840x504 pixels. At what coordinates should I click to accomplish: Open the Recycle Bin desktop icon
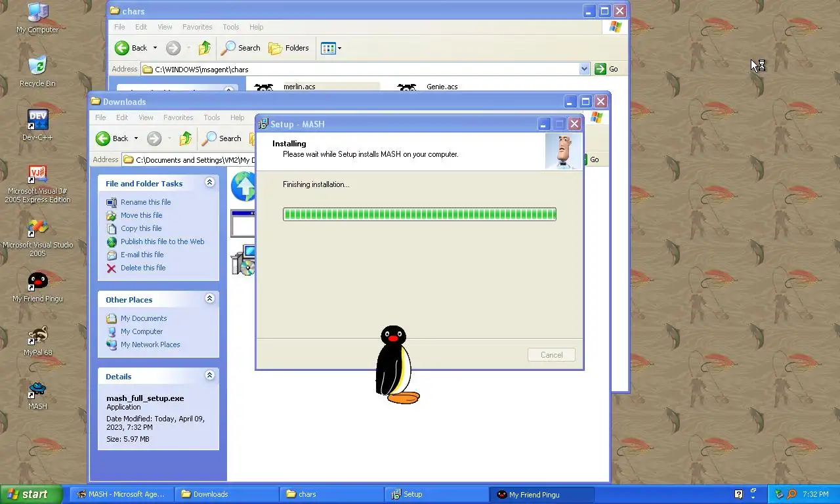(x=37, y=72)
